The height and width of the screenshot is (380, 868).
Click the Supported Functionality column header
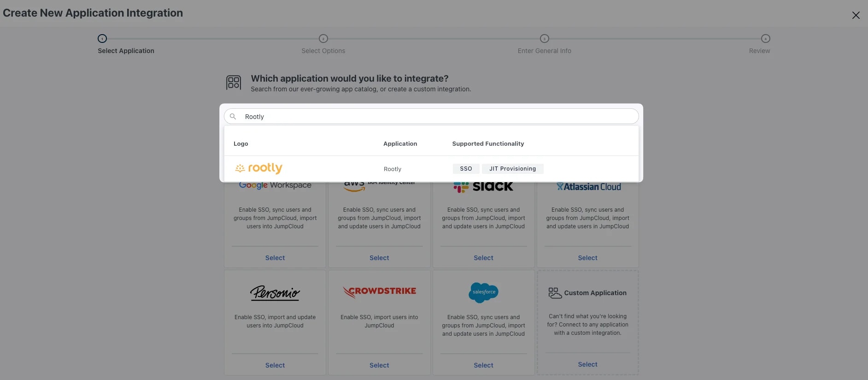coord(488,144)
